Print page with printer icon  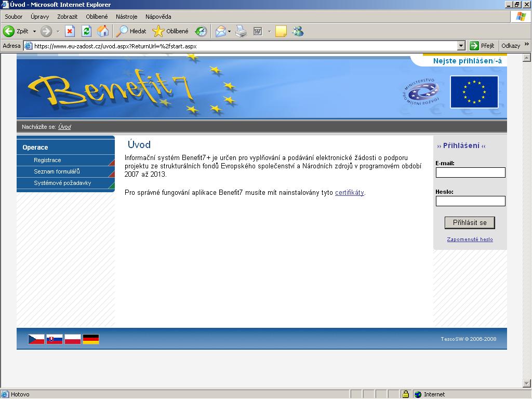coord(241,31)
